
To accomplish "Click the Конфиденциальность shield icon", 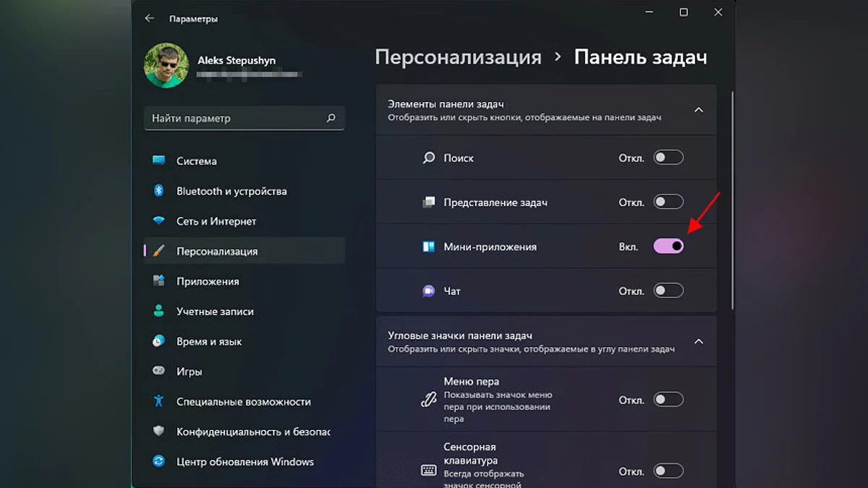I will pyautogui.click(x=158, y=432).
